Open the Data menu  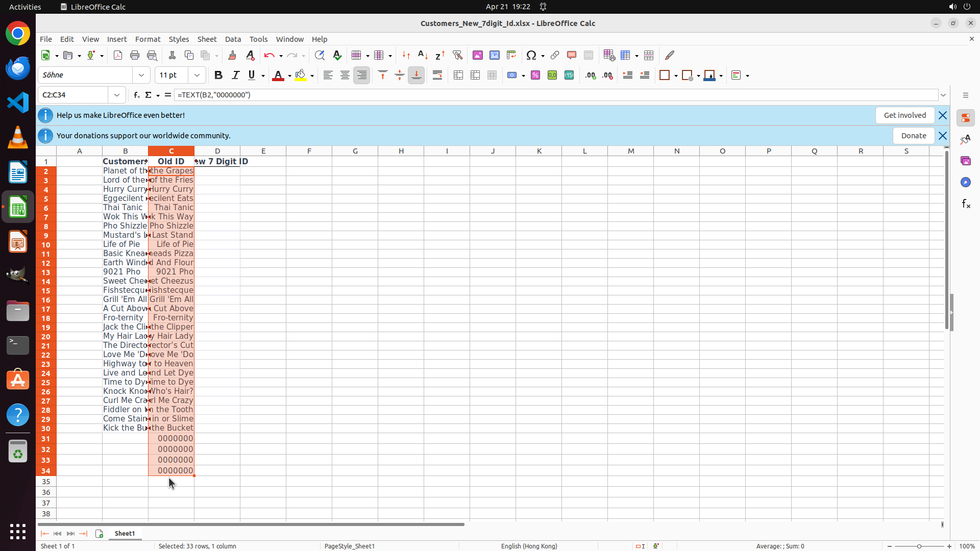point(233,39)
